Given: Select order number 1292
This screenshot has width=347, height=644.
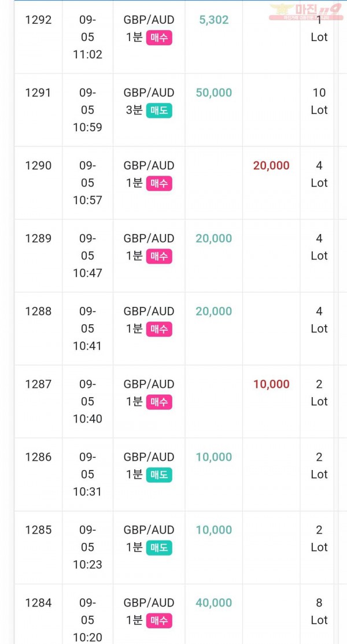Looking at the screenshot, I should (39, 20).
